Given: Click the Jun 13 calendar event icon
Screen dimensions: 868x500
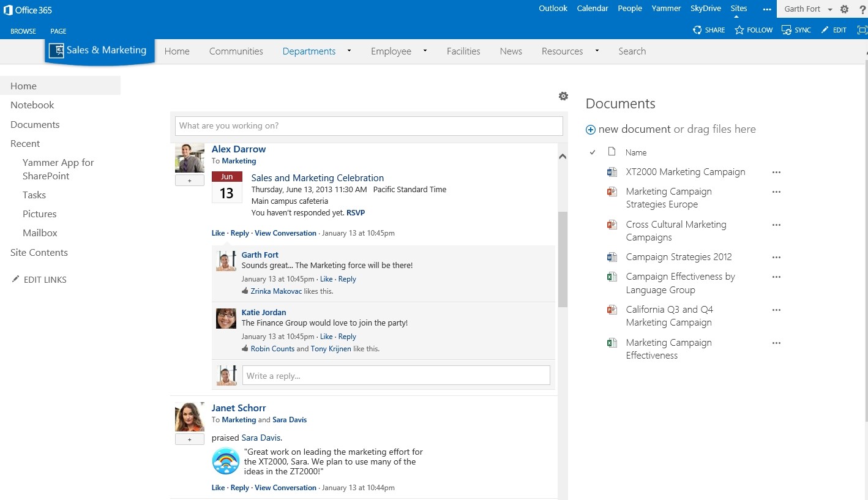Looking at the screenshot, I should tap(226, 187).
